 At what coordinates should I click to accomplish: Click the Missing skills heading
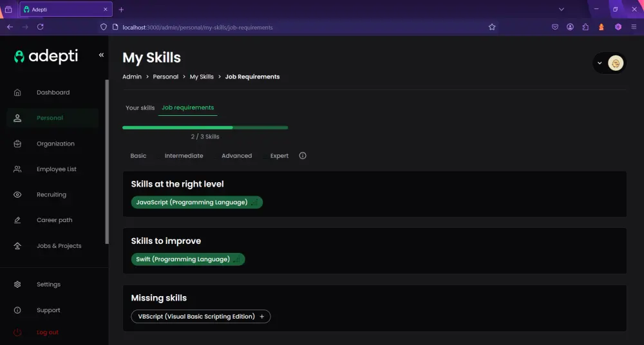click(x=159, y=298)
